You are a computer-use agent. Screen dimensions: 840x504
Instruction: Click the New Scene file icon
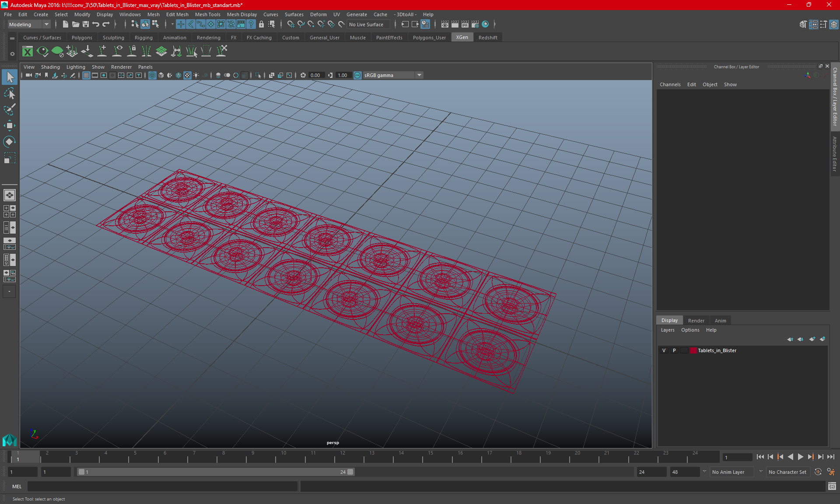pos(65,24)
